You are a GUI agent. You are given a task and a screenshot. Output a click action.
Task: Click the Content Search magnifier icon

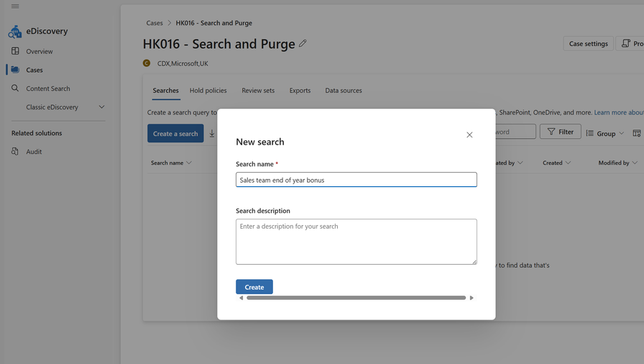15,88
